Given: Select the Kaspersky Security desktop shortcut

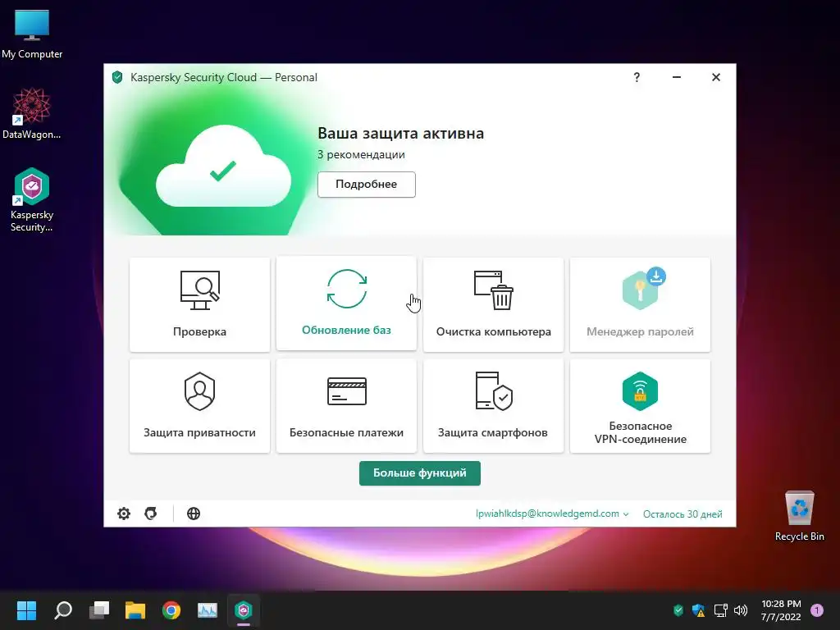Looking at the screenshot, I should pyautogui.click(x=32, y=200).
